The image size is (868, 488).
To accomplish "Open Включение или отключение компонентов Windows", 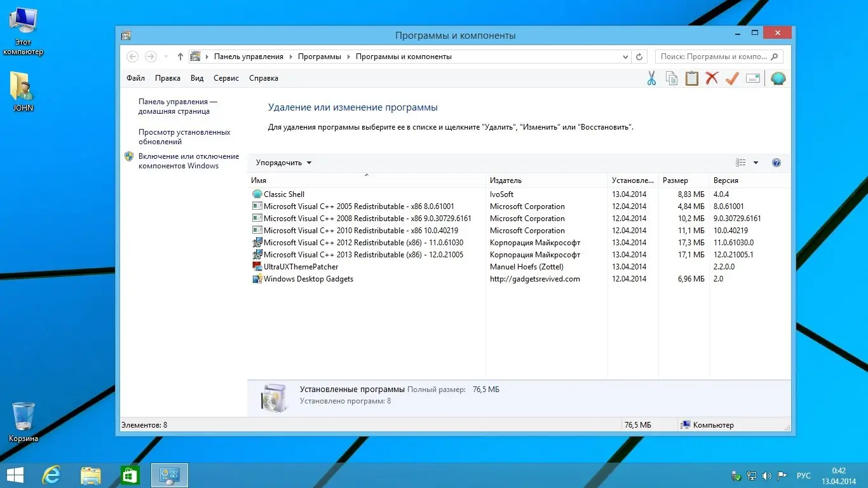I will pyautogui.click(x=189, y=161).
